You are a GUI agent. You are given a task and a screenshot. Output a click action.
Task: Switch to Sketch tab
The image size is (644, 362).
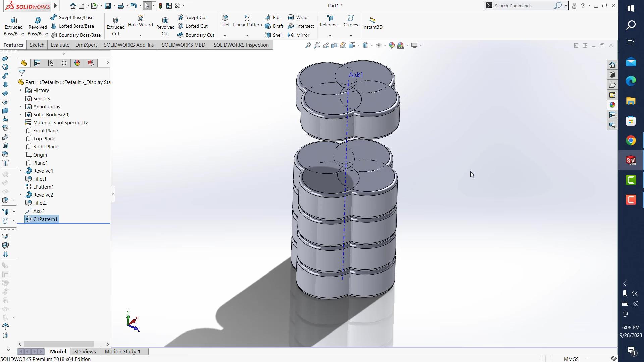[x=37, y=45]
